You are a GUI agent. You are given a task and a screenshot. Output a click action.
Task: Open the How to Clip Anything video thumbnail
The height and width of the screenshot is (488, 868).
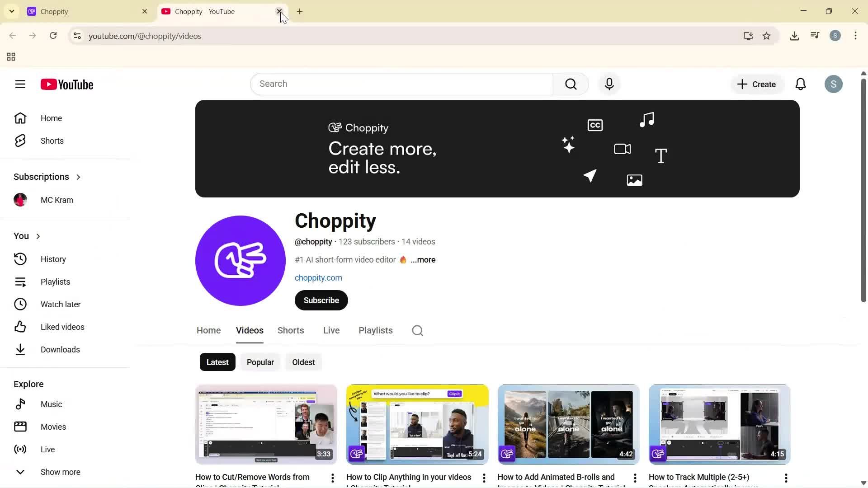coord(417,424)
